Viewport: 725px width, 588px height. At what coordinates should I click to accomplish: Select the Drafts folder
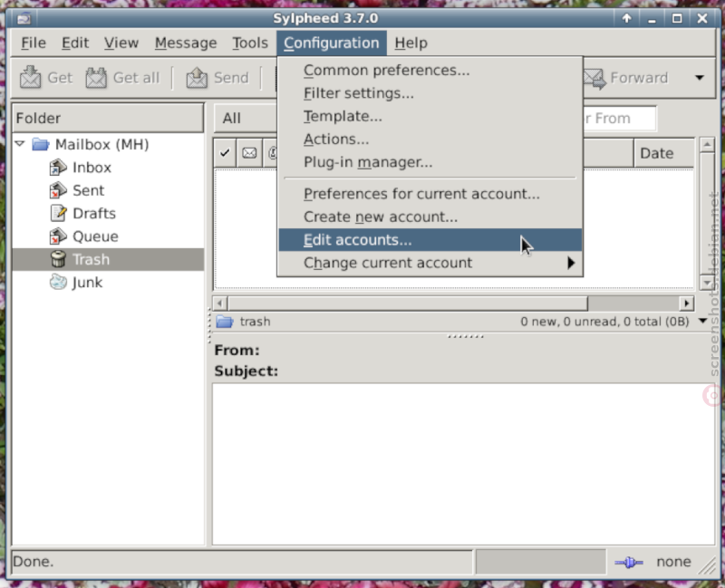coord(94,214)
